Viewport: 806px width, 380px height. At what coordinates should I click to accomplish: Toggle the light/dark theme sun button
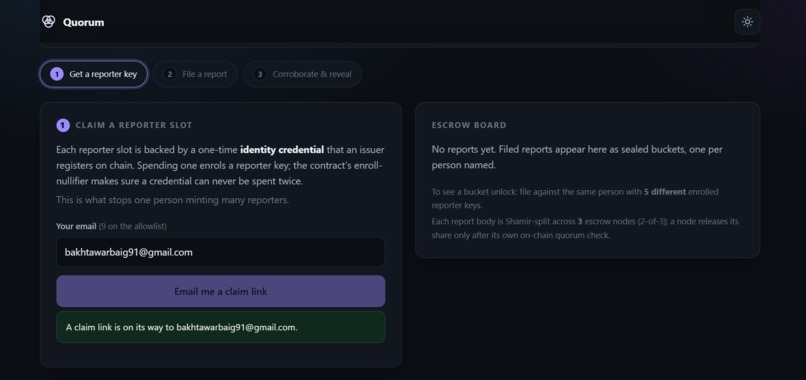pyautogui.click(x=747, y=22)
